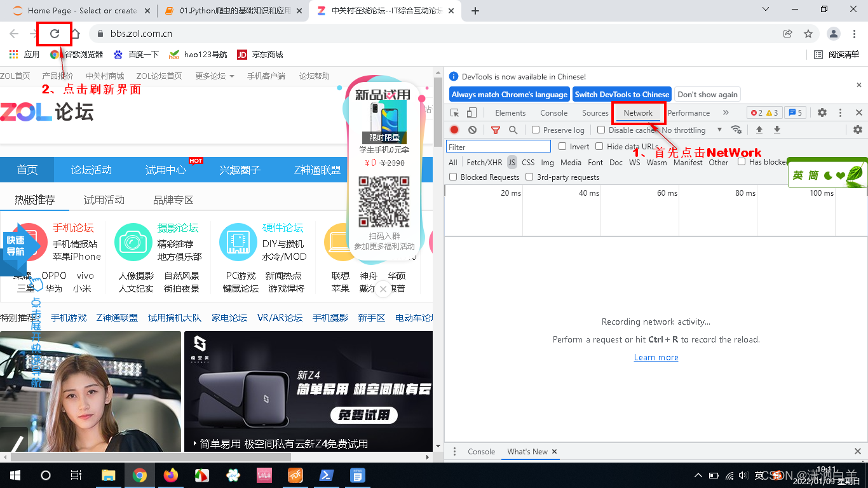Toggle the device toolbar icon

pyautogui.click(x=471, y=112)
